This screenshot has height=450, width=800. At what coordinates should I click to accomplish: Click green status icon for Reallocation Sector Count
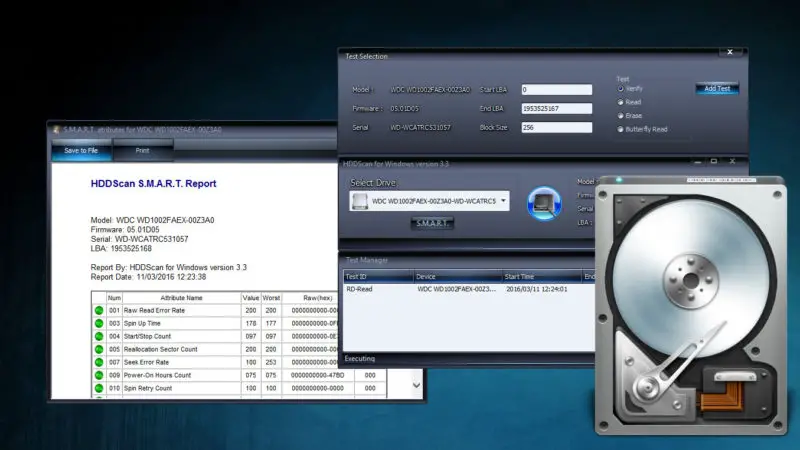coord(99,349)
